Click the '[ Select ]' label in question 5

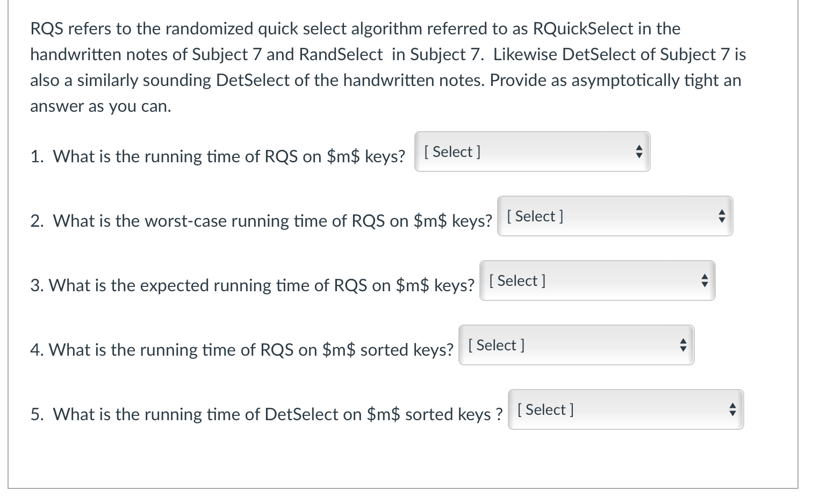(x=545, y=410)
